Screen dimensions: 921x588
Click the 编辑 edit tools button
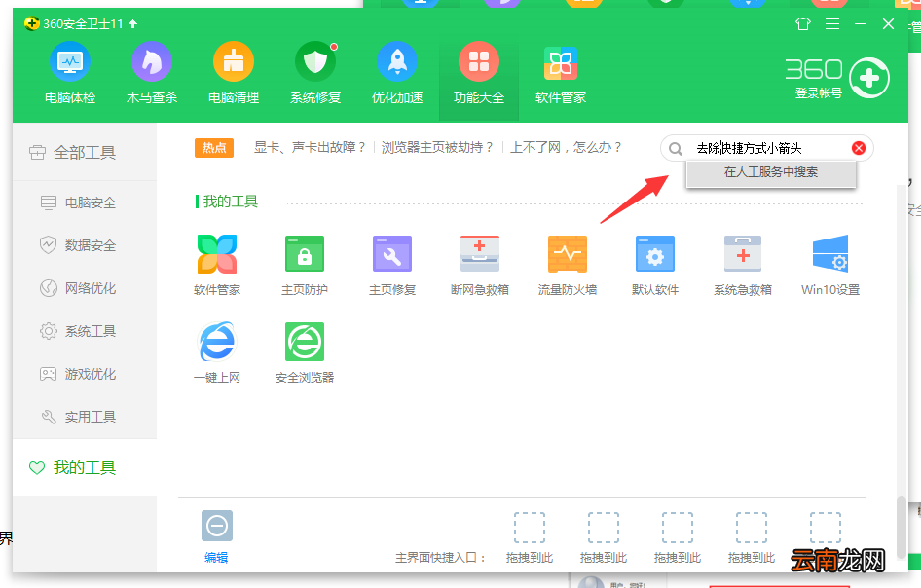[217, 536]
